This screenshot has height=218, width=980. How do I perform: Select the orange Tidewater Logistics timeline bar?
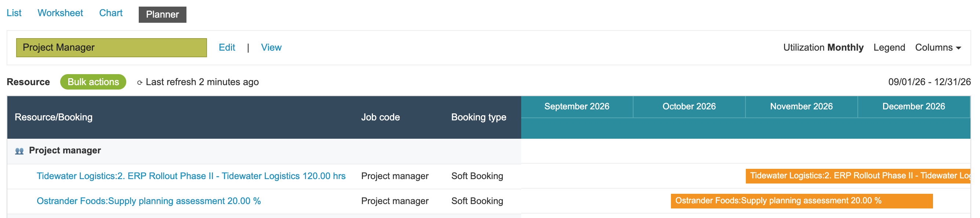tap(858, 176)
